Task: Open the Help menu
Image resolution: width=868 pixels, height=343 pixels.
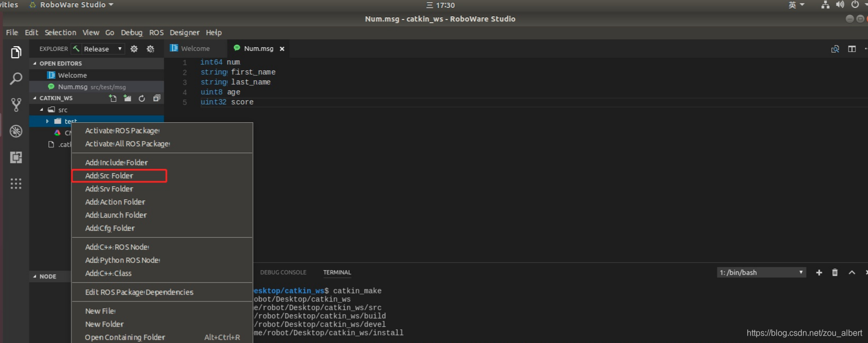Action: [214, 33]
